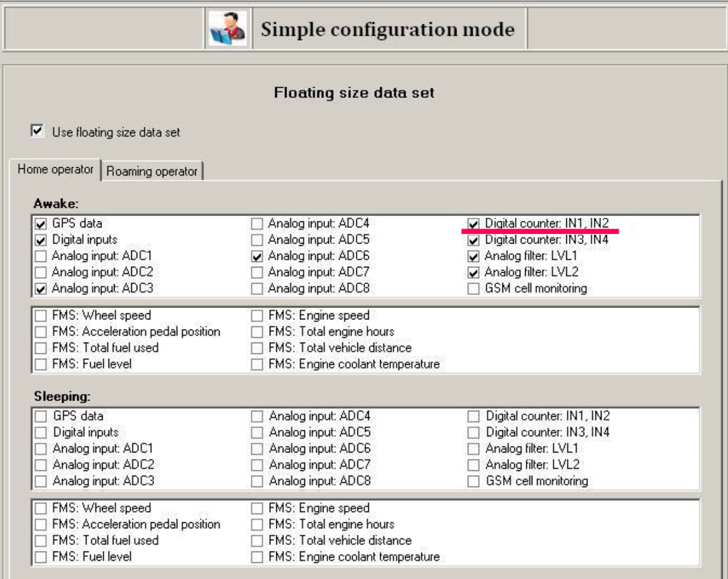Enable GPS data in Sleeping section
This screenshot has width=728, height=579.
41,416
